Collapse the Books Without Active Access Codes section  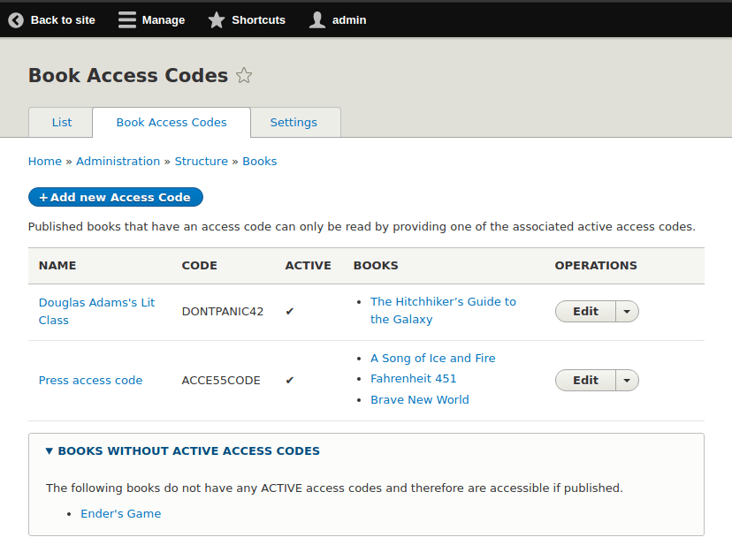[49, 450]
